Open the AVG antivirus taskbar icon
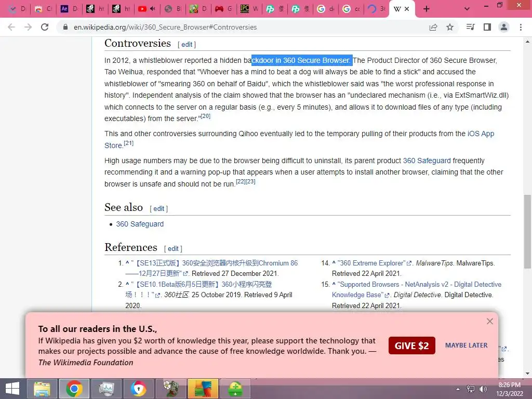This screenshot has height=399, width=532. (203, 389)
